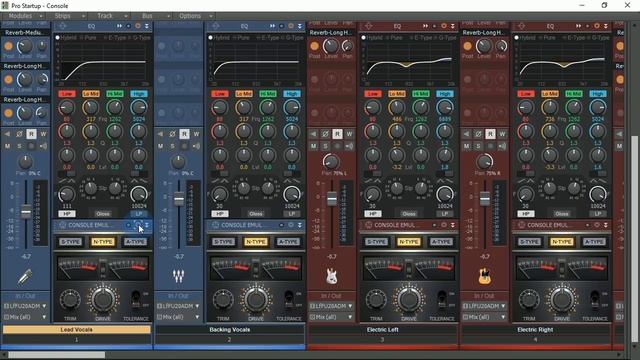The image size is (640, 360).
Task: Click Lo Mid band button on Electric Right EQ
Action: 549,94
